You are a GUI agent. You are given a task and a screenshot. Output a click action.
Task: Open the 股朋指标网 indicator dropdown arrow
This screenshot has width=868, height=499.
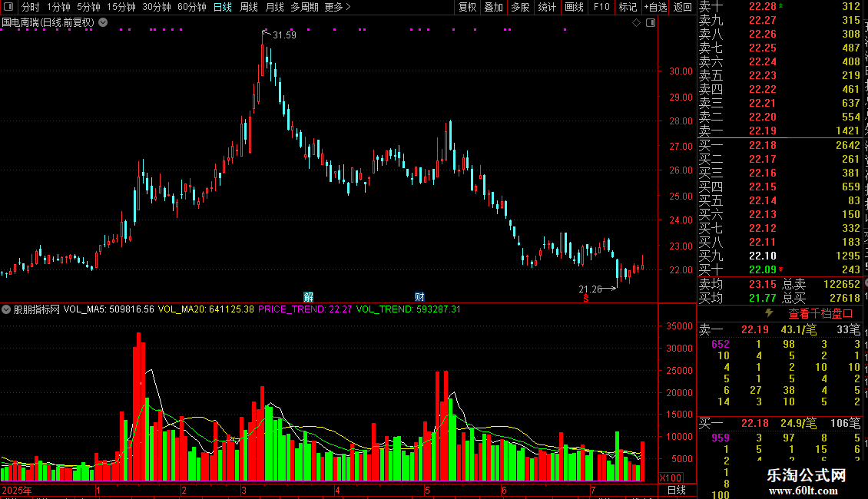coord(6,309)
